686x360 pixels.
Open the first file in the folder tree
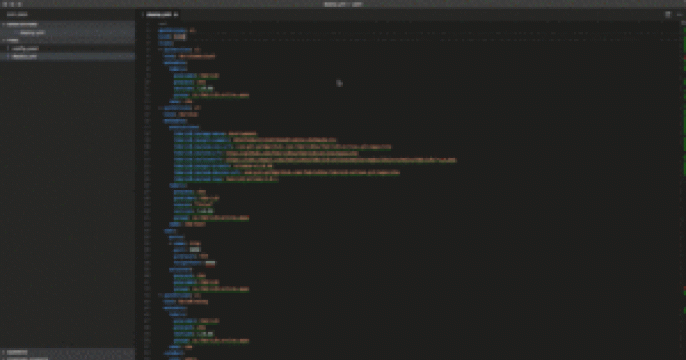point(68,49)
